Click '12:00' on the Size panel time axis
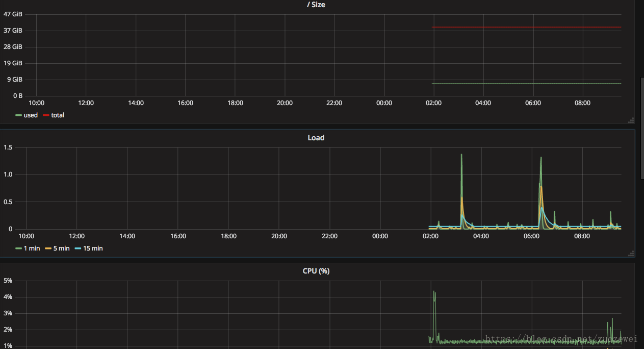 click(86, 103)
